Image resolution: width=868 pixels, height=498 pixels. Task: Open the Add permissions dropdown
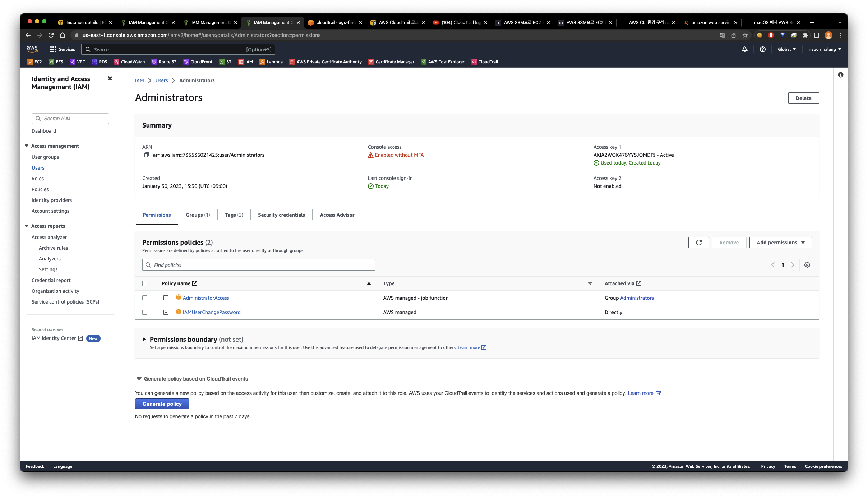click(780, 243)
